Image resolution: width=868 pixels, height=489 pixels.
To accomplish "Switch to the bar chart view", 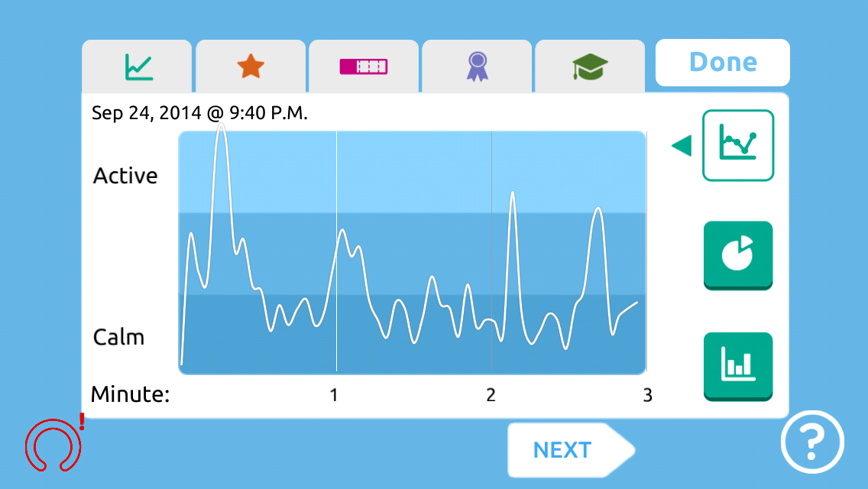I will click(737, 365).
